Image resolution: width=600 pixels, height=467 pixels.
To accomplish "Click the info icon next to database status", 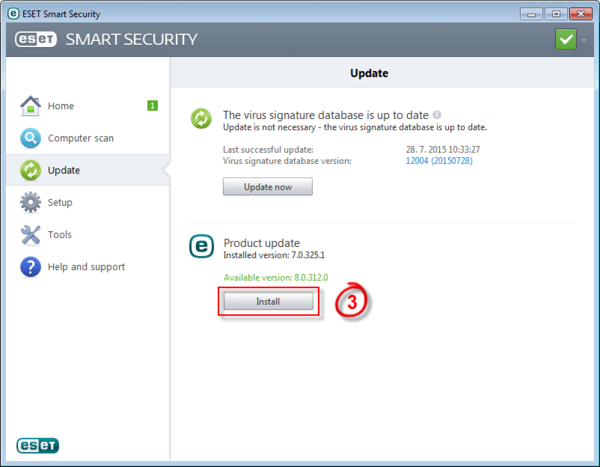I will pos(437,114).
